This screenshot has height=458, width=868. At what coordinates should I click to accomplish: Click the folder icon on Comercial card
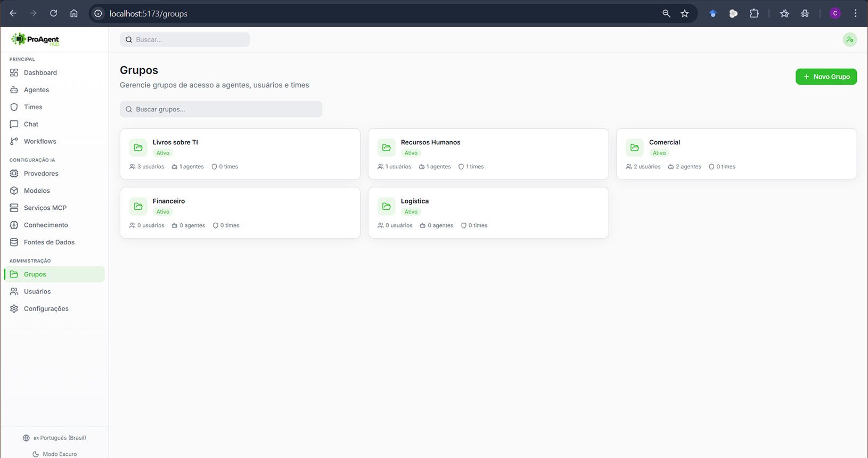point(634,148)
